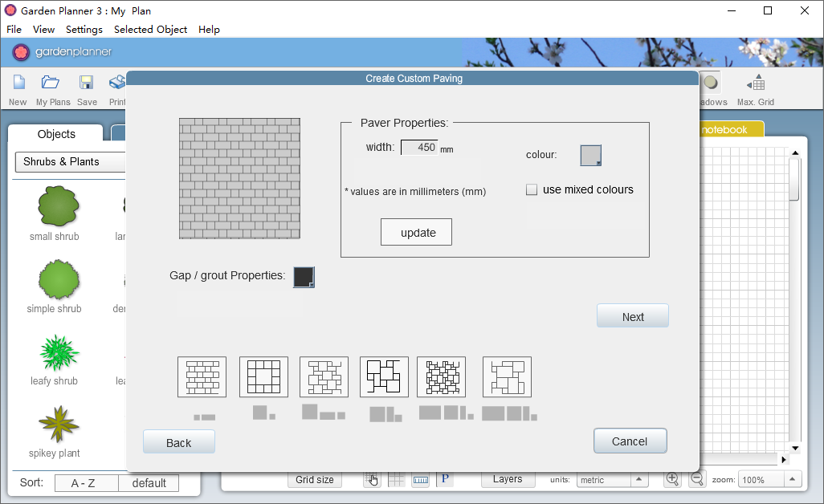Open the gap / grout colour swatch
This screenshot has height=504, width=824.
304,277
